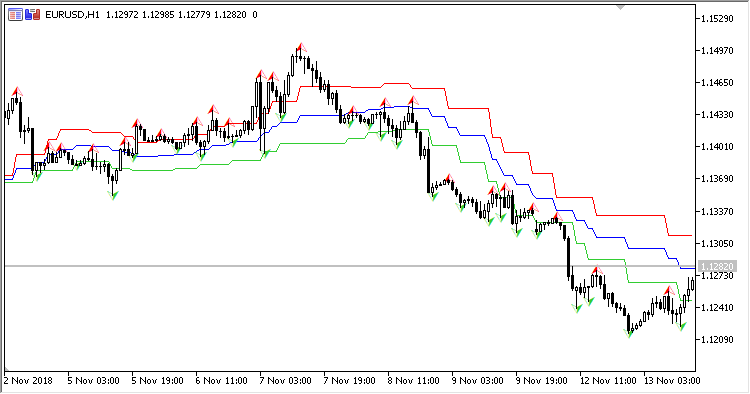The image size is (750, 394).
Task: Click the current bid label 1.12820 on scale
Action: [717, 266]
